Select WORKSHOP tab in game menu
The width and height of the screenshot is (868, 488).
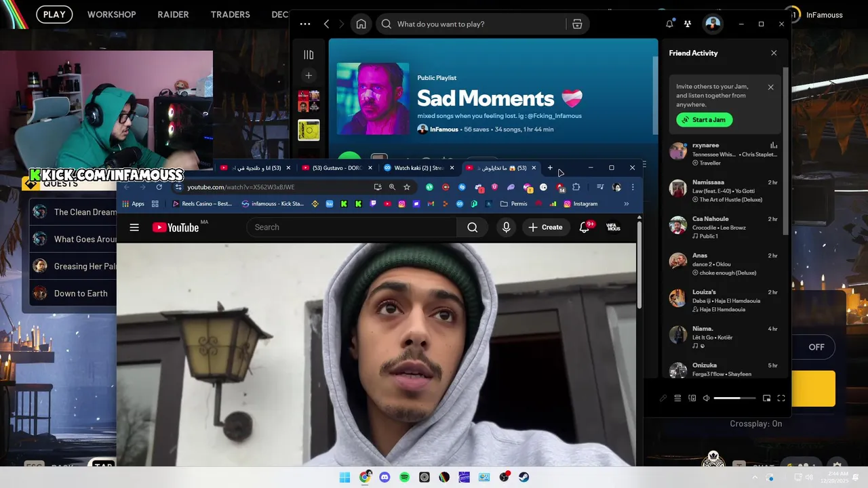pos(111,14)
